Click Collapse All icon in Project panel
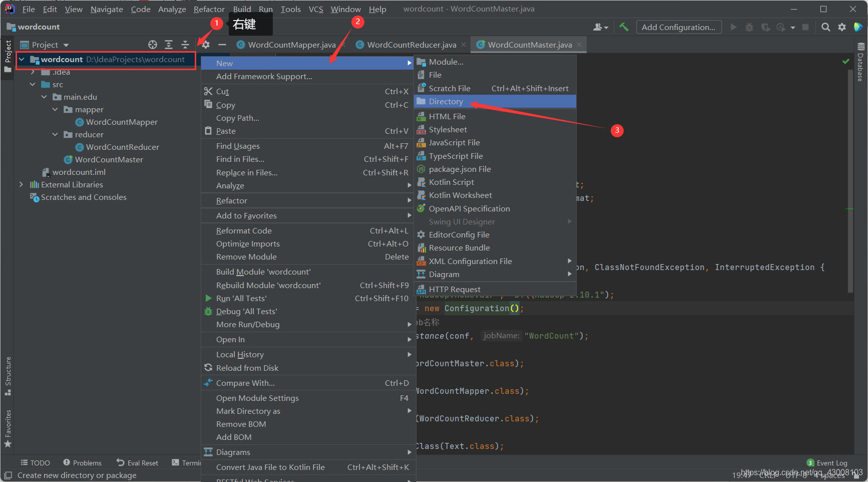Image resolution: width=868 pixels, height=482 pixels. (x=185, y=45)
